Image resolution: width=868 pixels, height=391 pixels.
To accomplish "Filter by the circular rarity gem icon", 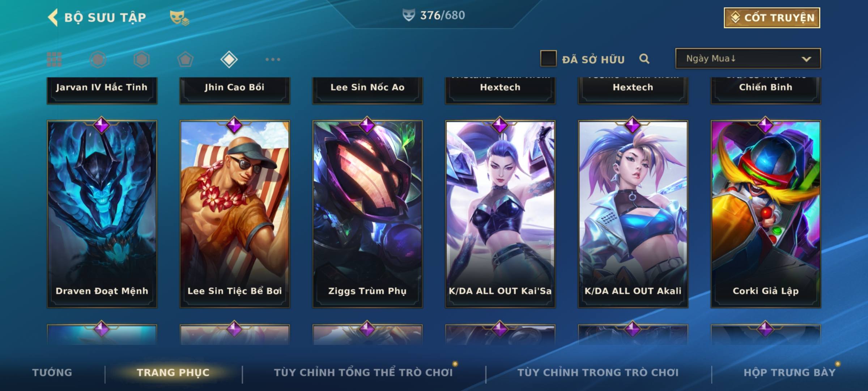I will 98,59.
